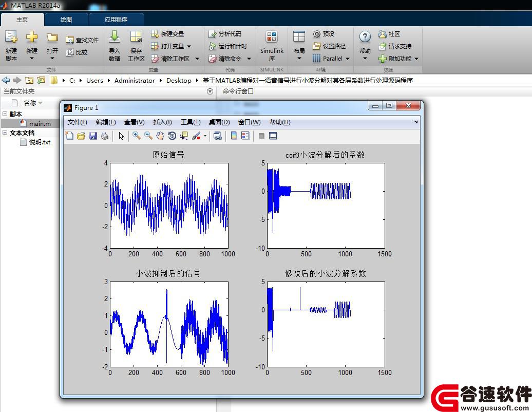Click the Set Path icon
The width and height of the screenshot is (532, 412).
point(316,46)
